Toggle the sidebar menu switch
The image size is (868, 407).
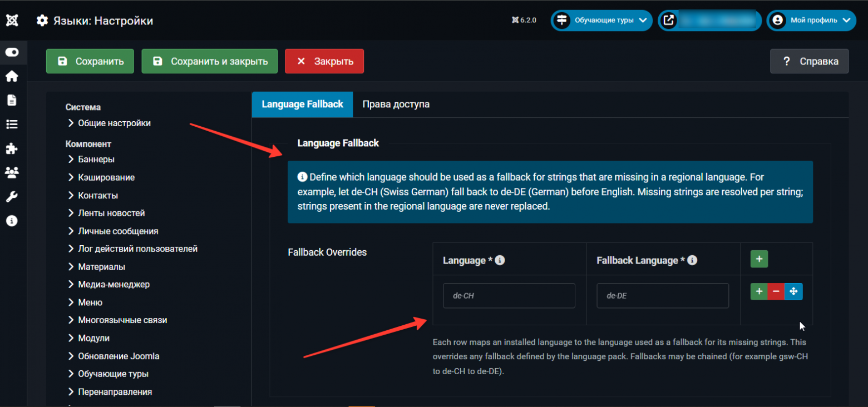pyautogui.click(x=12, y=52)
